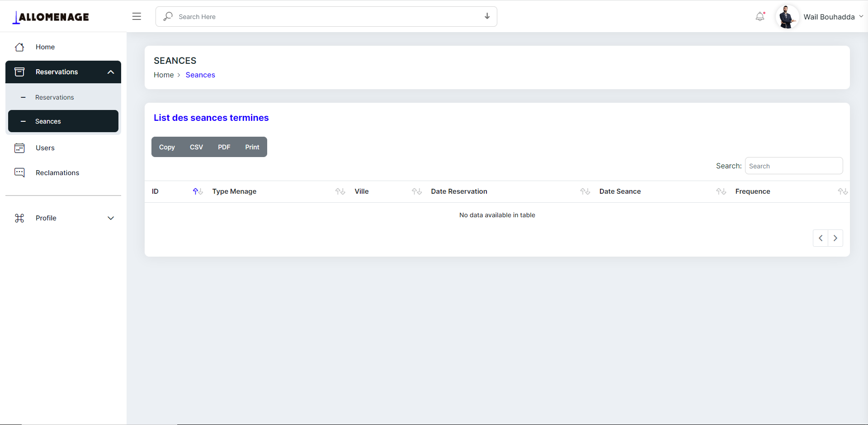Sort table by ID column

tap(175, 191)
